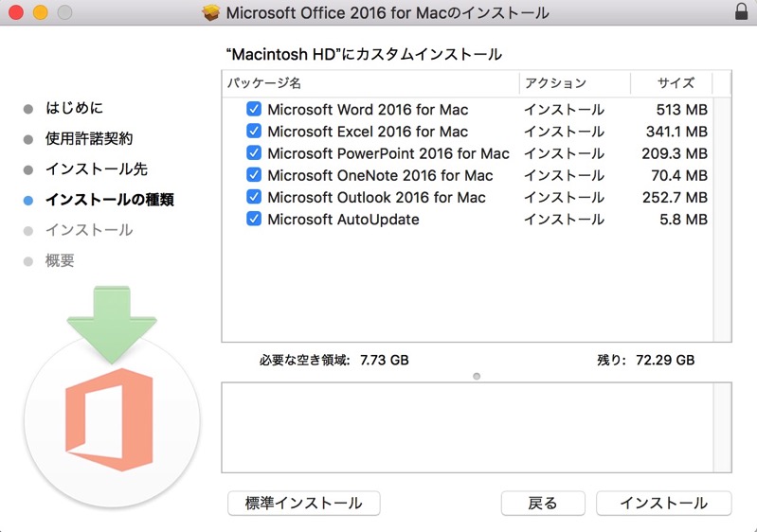Click the red close window button
Image resolution: width=757 pixels, height=532 pixels.
pos(16,12)
